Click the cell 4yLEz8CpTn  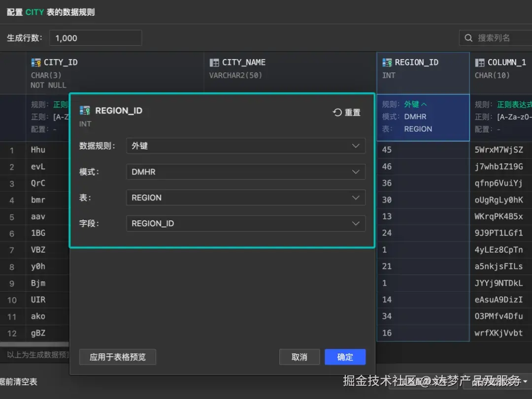coord(501,250)
